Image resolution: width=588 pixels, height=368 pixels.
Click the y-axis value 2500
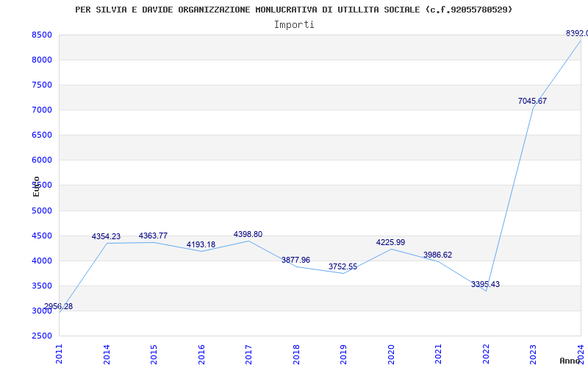(x=42, y=336)
